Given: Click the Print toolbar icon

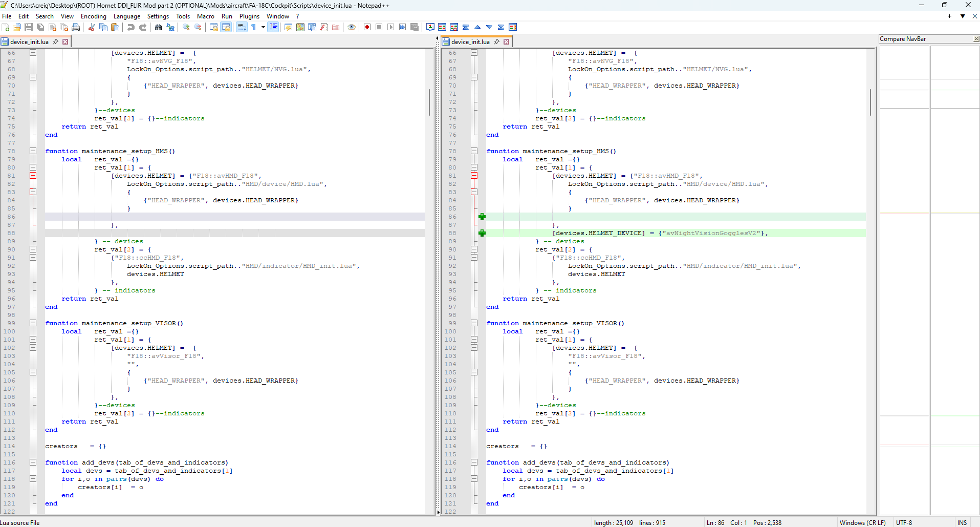Looking at the screenshot, I should click(76, 27).
